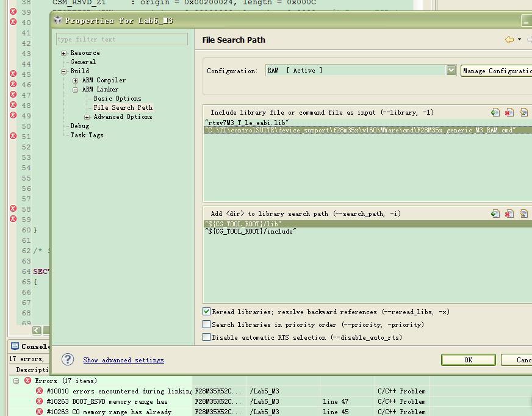The height and width of the screenshot is (416, 532).
Task: Add a new library file entry
Action: click(495, 112)
